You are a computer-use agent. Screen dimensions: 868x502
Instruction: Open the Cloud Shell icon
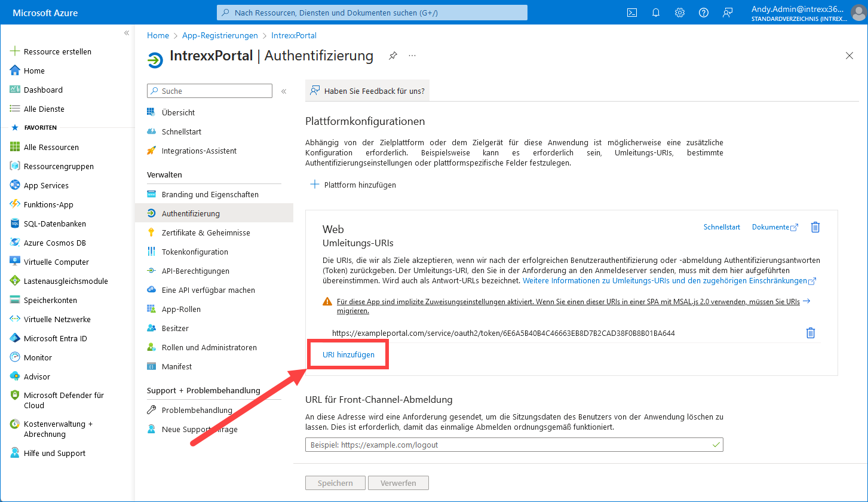pyautogui.click(x=631, y=13)
